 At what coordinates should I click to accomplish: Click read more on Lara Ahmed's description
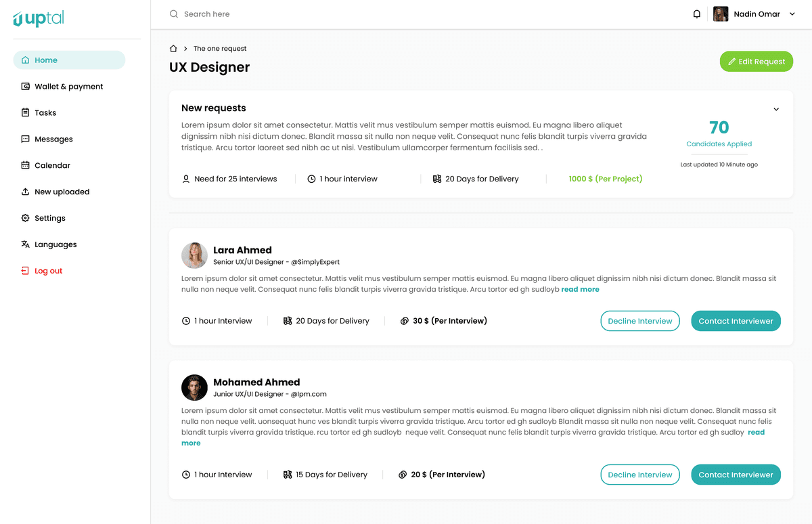coord(580,289)
